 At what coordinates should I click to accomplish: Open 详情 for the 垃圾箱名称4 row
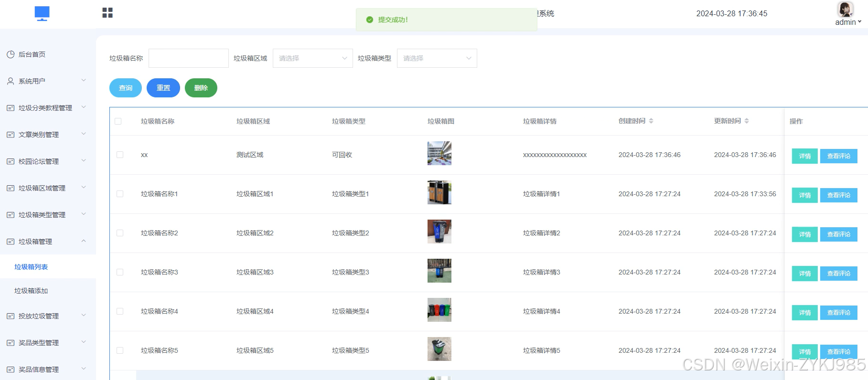[x=805, y=313]
